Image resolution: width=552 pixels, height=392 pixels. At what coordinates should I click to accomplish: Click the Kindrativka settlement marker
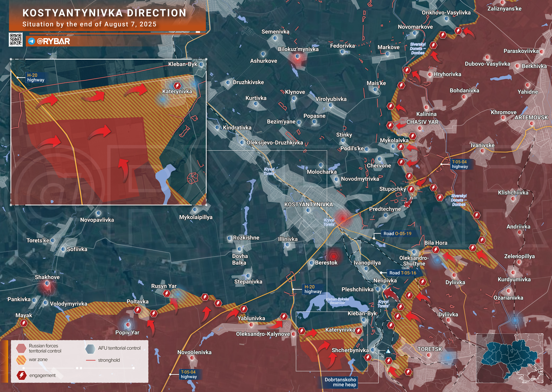[x=217, y=127]
